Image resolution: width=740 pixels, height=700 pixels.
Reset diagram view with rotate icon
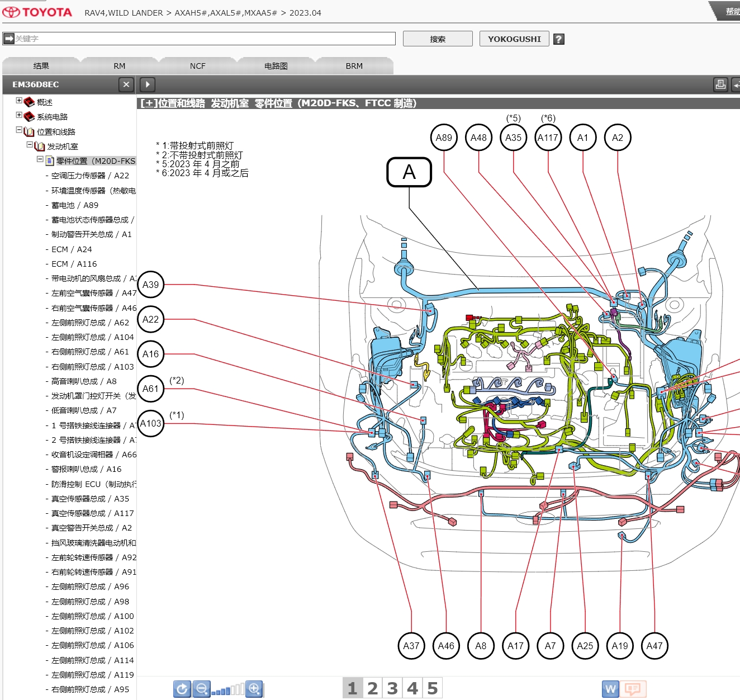pos(182,689)
